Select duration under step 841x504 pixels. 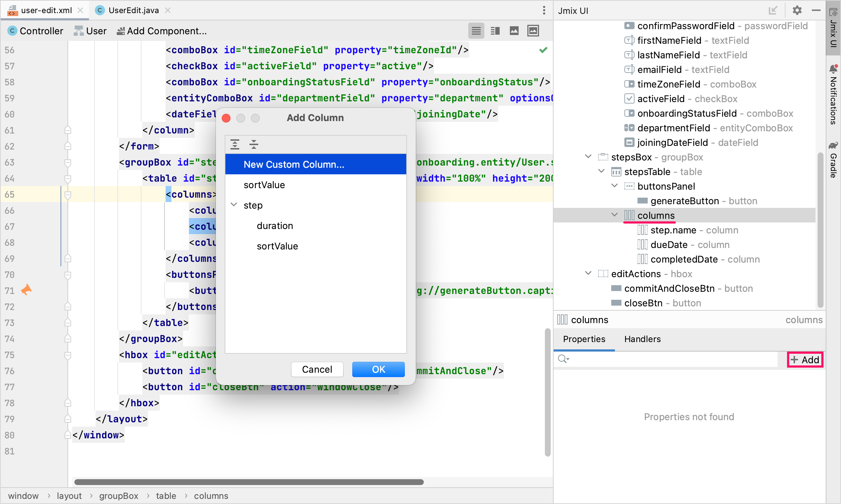pos(316,226)
